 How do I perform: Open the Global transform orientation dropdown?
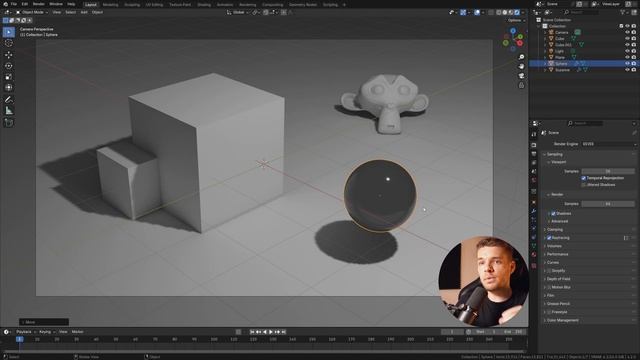pyautogui.click(x=237, y=12)
